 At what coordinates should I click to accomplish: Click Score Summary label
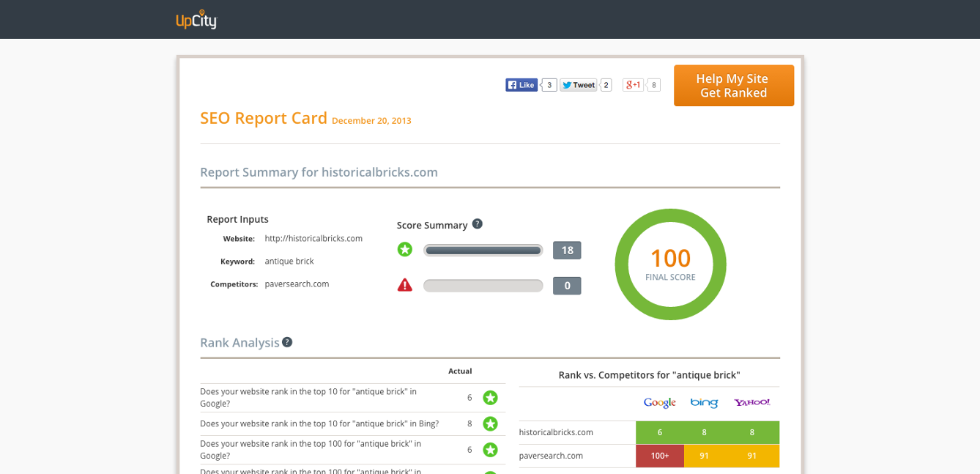[432, 225]
